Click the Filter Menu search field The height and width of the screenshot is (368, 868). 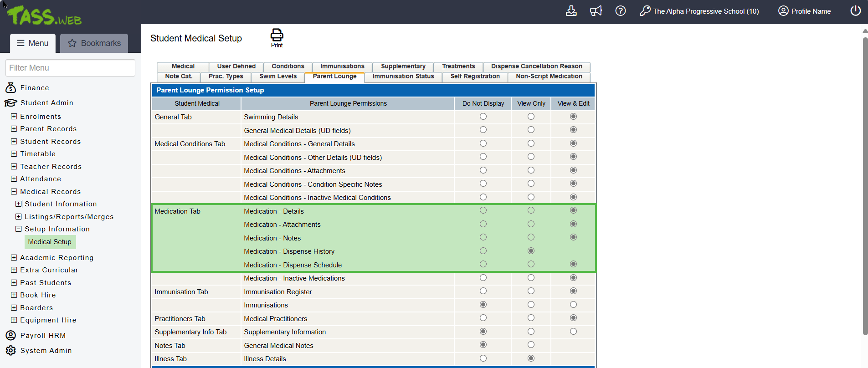click(70, 68)
